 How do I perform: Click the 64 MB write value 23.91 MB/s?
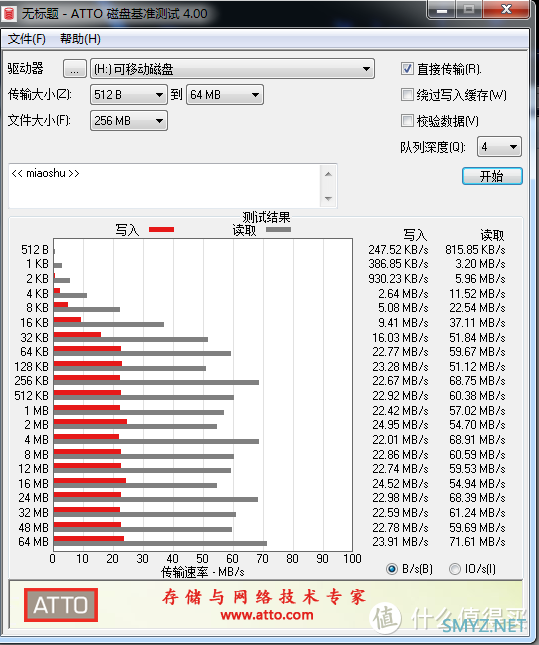coord(400,542)
